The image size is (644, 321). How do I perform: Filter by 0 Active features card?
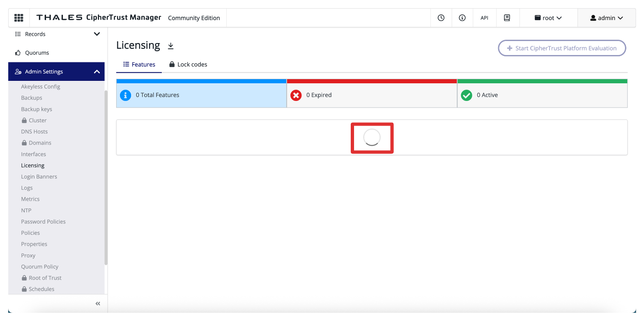tap(542, 95)
